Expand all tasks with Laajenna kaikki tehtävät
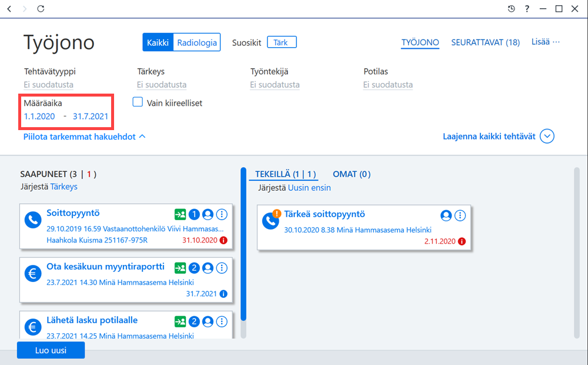 tap(499, 137)
